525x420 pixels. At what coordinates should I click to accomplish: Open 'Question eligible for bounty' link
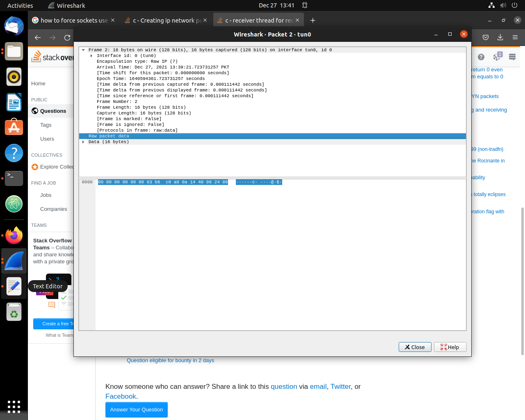170,361
